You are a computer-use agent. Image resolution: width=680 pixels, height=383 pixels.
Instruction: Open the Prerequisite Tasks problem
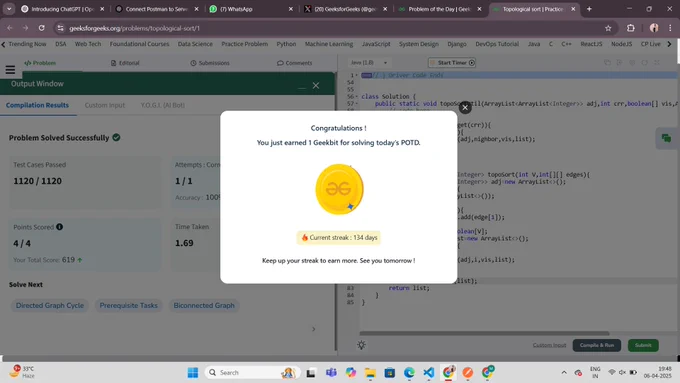pos(128,305)
